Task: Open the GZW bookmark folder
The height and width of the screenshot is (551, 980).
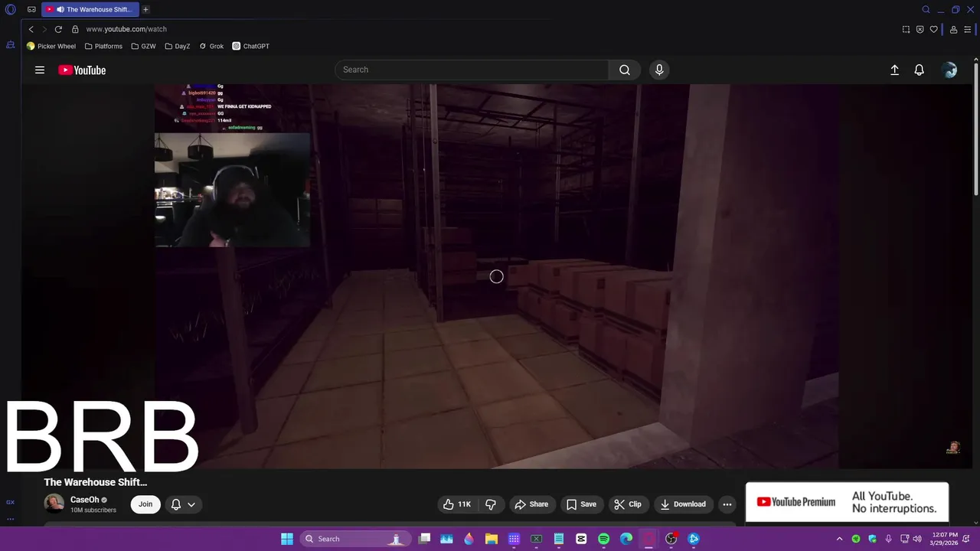Action: [x=144, y=46]
